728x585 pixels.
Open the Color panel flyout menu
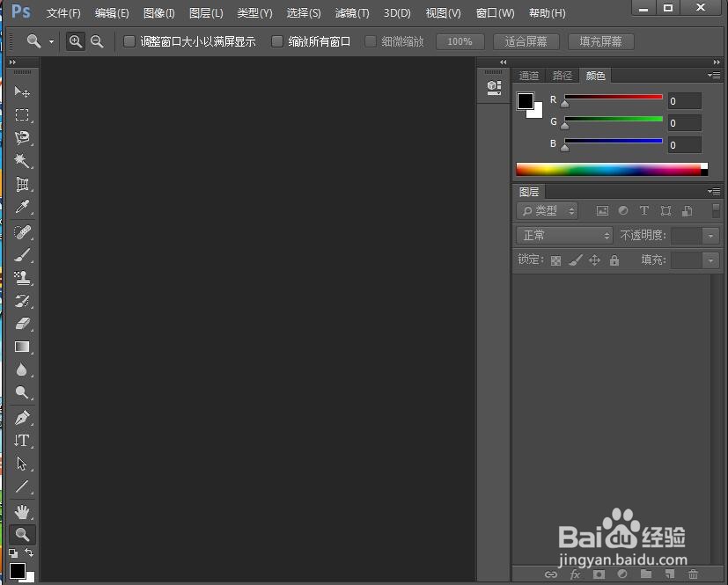tap(714, 75)
